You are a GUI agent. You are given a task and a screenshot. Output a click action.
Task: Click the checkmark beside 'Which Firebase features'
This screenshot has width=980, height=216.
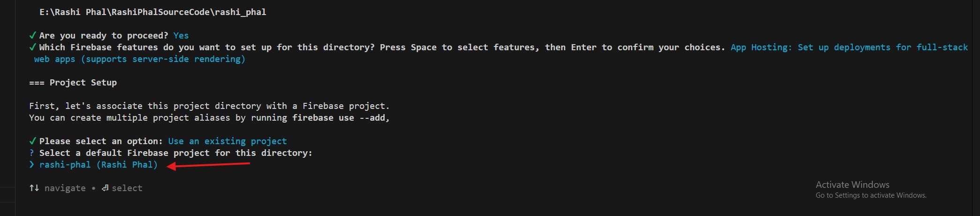(x=32, y=47)
